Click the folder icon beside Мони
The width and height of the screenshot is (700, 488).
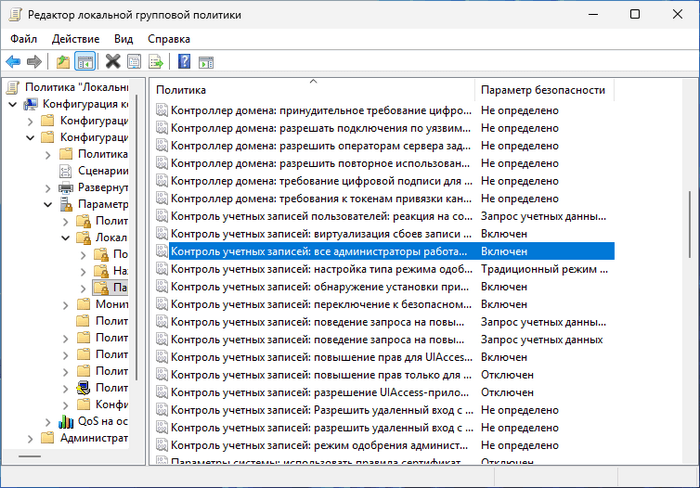pos(83,304)
